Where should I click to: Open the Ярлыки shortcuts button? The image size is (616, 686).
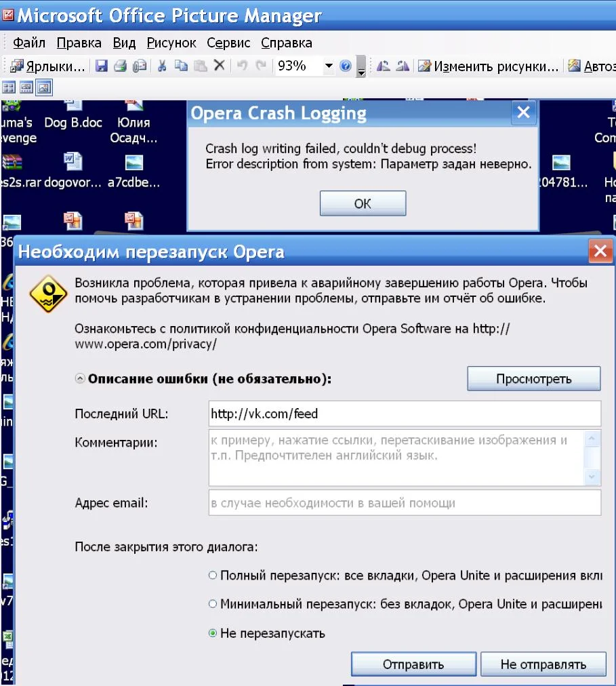click(47, 66)
